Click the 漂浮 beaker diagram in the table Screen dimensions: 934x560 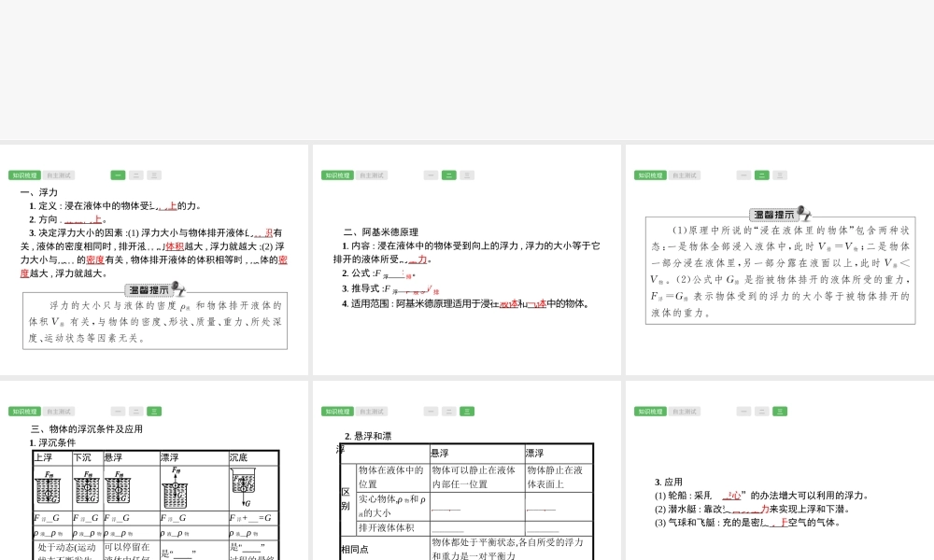[x=176, y=488]
